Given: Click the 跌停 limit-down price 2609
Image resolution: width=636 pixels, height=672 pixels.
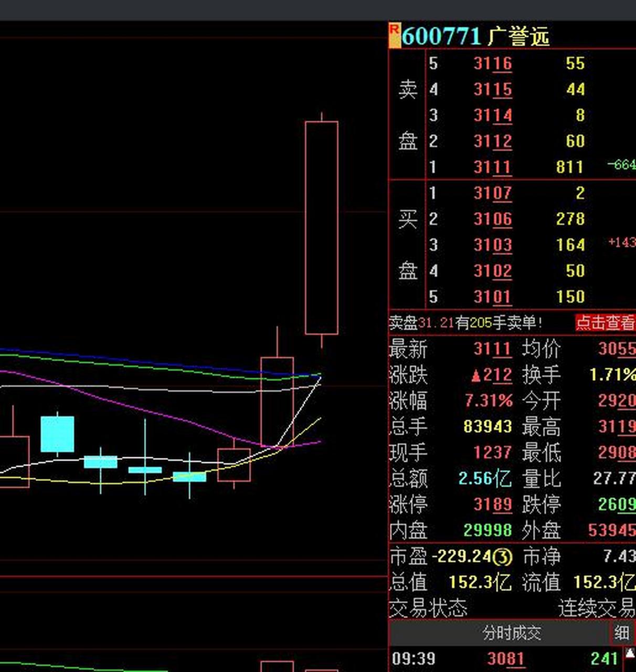Looking at the screenshot, I should pos(616,505).
